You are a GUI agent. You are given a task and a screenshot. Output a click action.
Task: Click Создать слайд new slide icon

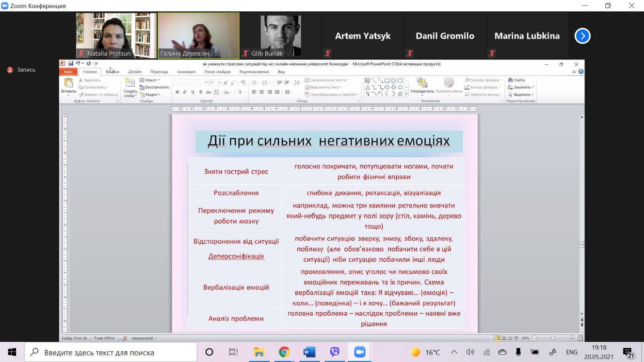pyautogui.click(x=130, y=83)
